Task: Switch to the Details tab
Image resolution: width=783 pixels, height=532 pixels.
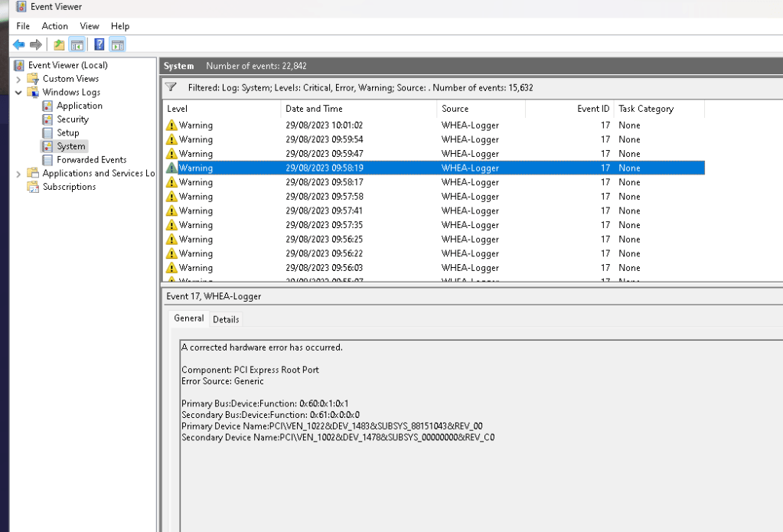Action: pos(226,319)
